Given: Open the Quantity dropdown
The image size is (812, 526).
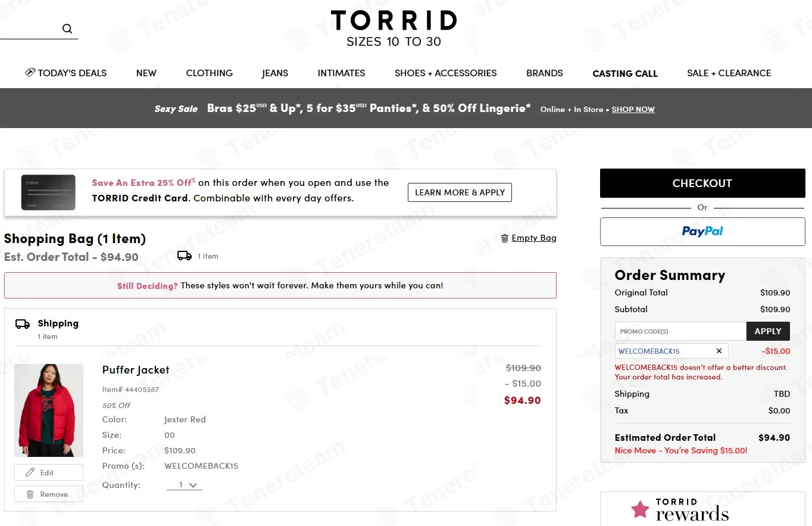Looking at the screenshot, I should tap(185, 485).
